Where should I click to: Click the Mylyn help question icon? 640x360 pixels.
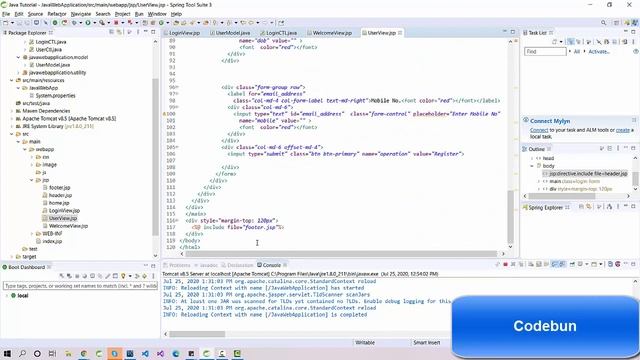636,51
